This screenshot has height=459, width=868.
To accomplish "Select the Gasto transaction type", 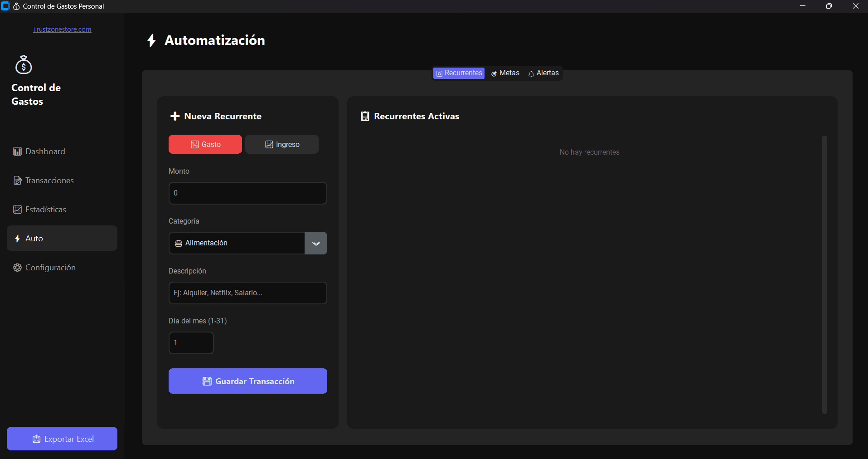I will click(x=205, y=144).
